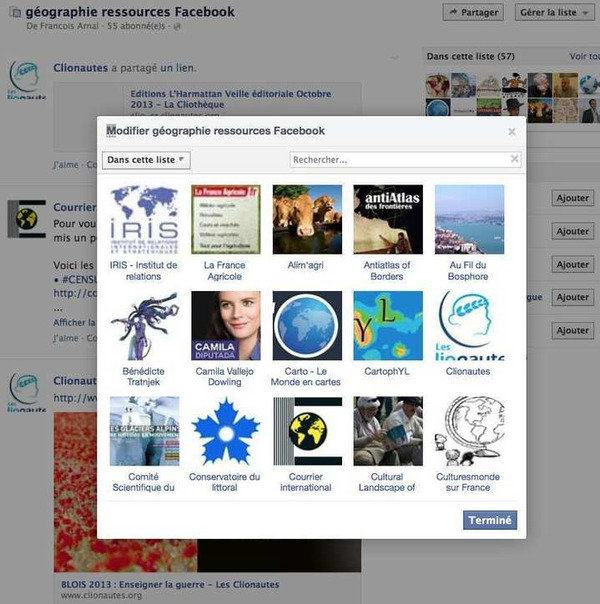
Task: Click the Afficher la suite link
Action: pos(74,322)
